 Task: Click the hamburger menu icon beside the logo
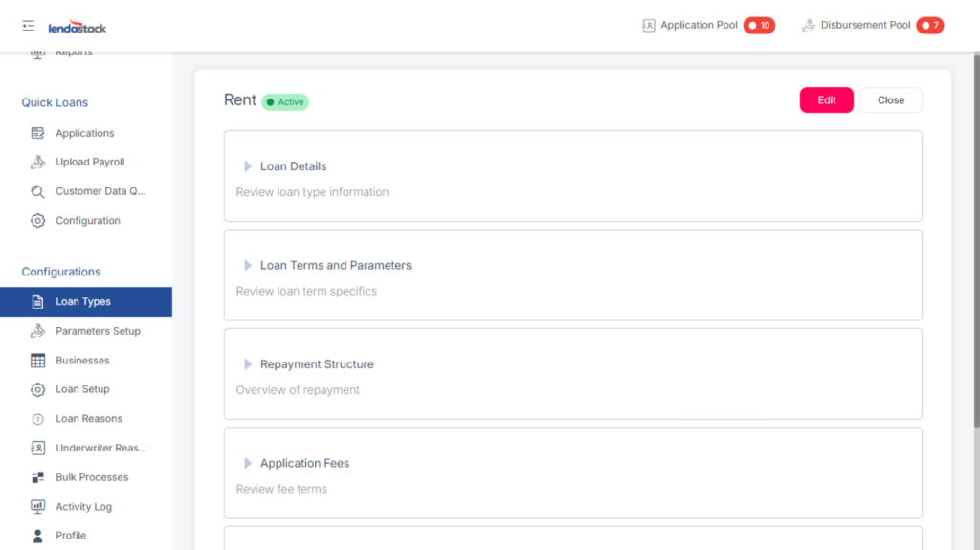click(28, 26)
